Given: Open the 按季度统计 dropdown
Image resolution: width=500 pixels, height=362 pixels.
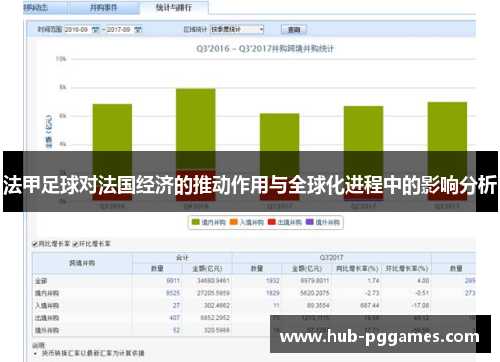Looking at the screenshot, I should (237, 30).
